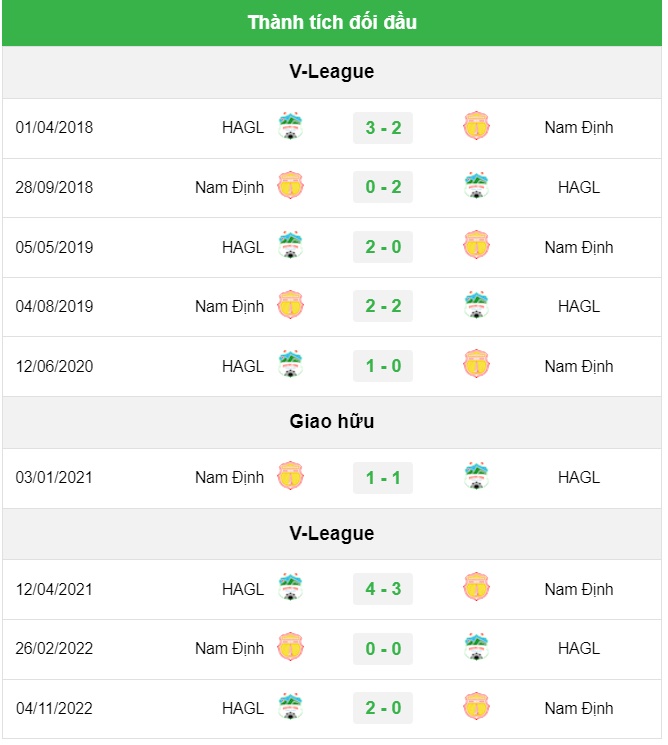668x745 pixels.
Task: Click HAGL crest in 04/08/2019 match
Action: pyautogui.click(x=476, y=305)
